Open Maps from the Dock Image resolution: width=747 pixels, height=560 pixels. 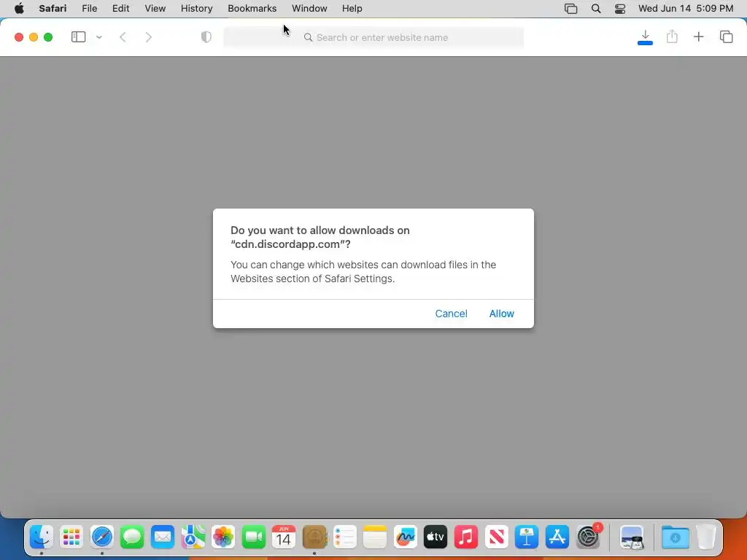click(x=193, y=537)
